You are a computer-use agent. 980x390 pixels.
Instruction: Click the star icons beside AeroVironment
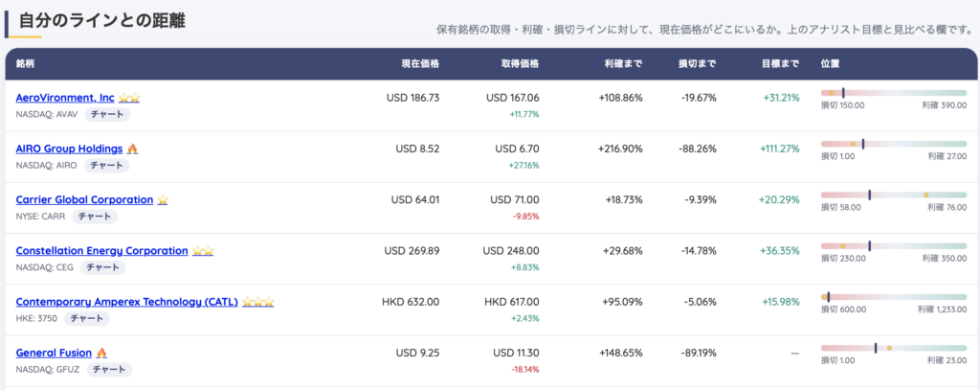coord(129,99)
